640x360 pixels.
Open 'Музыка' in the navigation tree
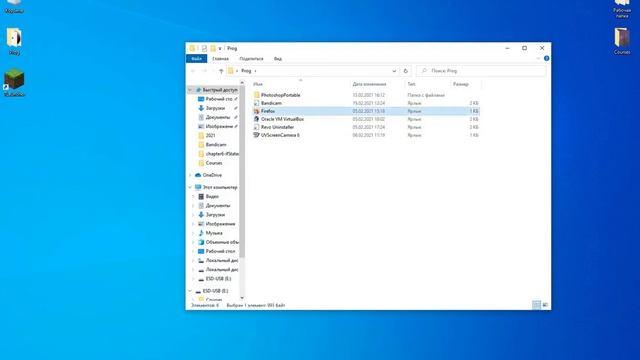coord(214,233)
